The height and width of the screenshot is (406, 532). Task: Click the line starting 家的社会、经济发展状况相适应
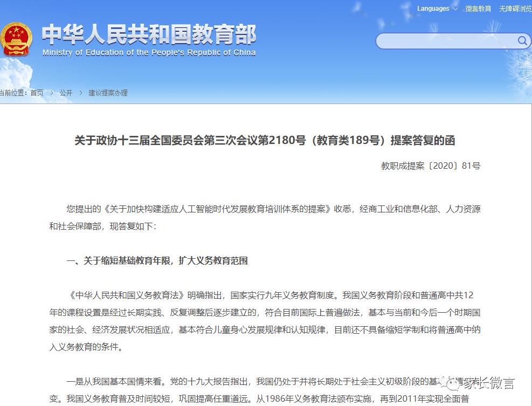click(x=265, y=329)
